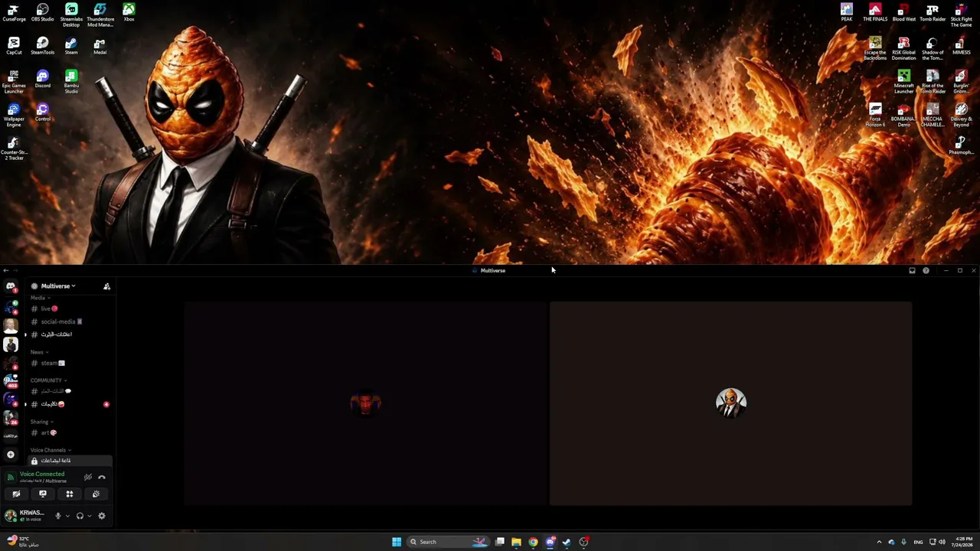Open the server with 26 notifications
This screenshot has height=551, width=980.
click(11, 418)
